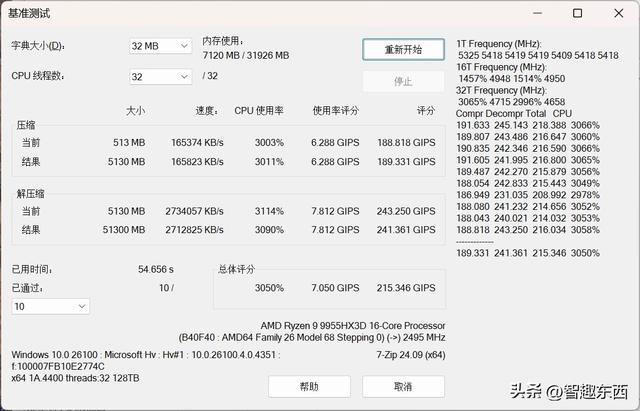Click the 16T Frequency (MHz) label

click(x=501, y=67)
